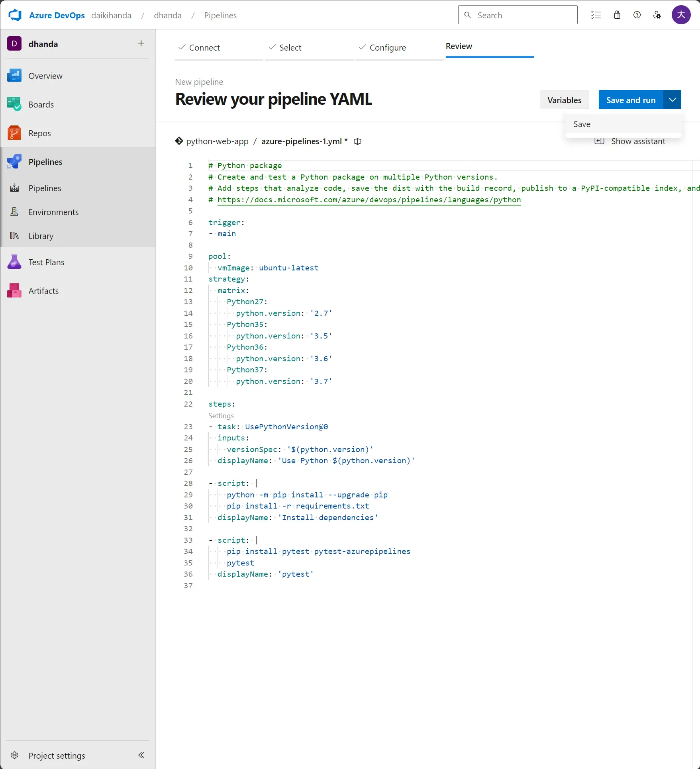Open Artifacts in the sidebar
The width and height of the screenshot is (700, 769).
pyautogui.click(x=78, y=291)
